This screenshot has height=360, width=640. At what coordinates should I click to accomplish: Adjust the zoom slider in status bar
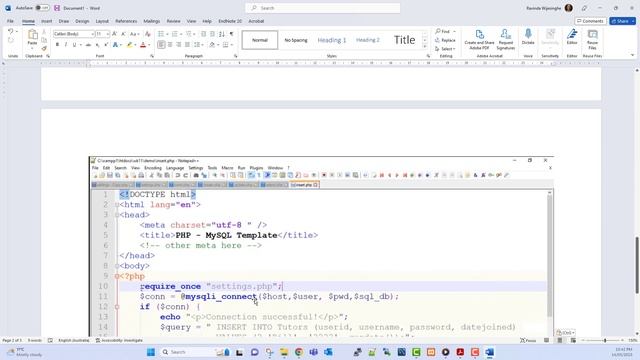point(604,340)
